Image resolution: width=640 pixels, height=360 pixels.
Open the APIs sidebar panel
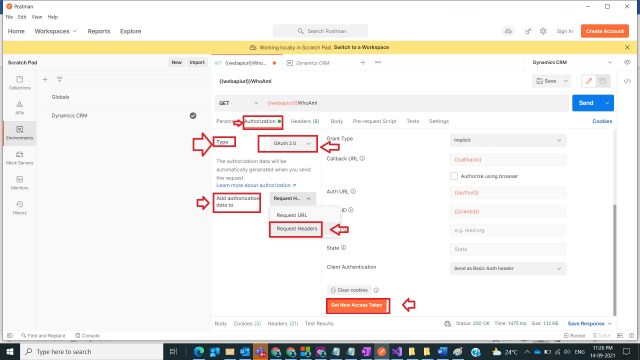pos(19,108)
